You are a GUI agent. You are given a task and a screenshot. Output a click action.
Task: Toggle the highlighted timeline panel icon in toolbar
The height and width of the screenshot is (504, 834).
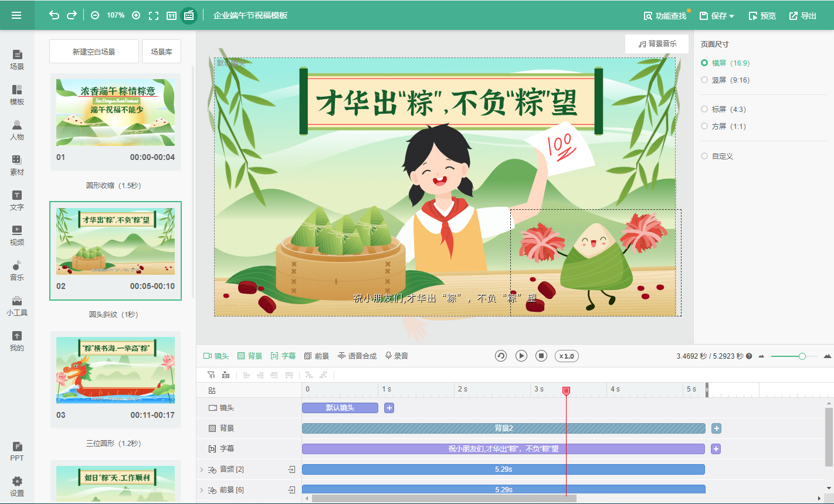(189, 15)
